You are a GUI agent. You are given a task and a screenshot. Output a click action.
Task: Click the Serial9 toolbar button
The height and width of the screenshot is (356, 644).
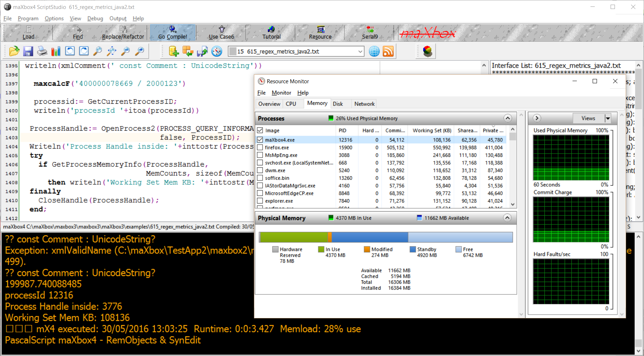point(370,33)
